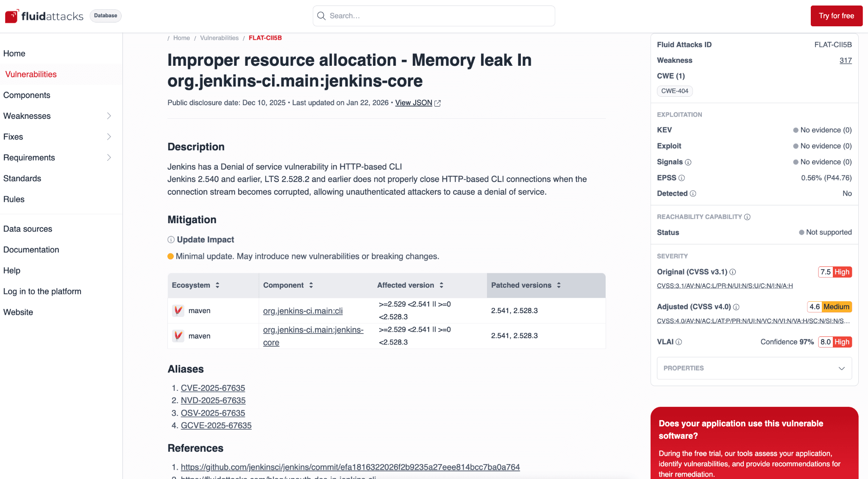Click the Try for free button
This screenshot has height=479, width=868.
[x=836, y=16]
